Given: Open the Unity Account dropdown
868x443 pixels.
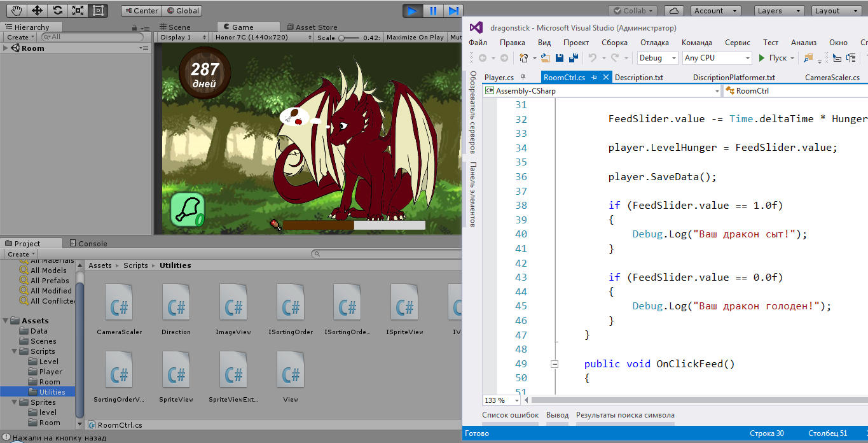Looking at the screenshot, I should (715, 11).
